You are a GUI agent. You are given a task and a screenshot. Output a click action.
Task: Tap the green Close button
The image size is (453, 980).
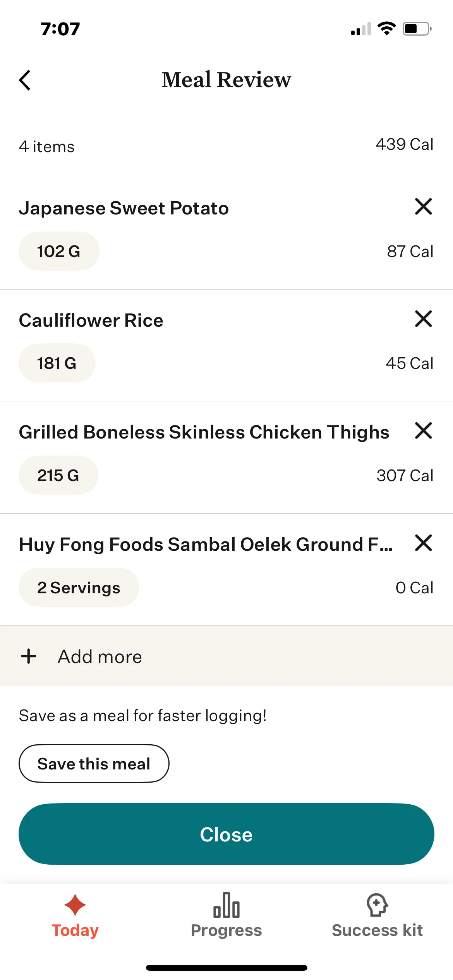pos(226,834)
